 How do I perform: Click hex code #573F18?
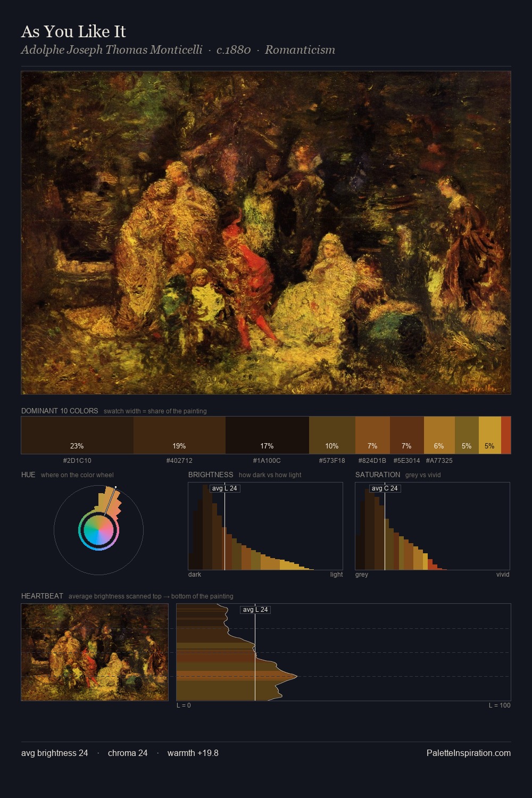coord(332,461)
